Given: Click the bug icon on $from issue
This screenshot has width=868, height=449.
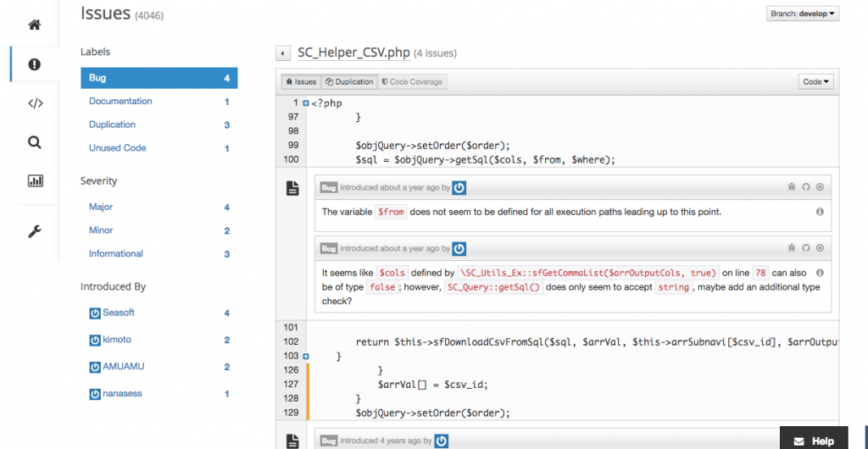Looking at the screenshot, I should point(791,187).
